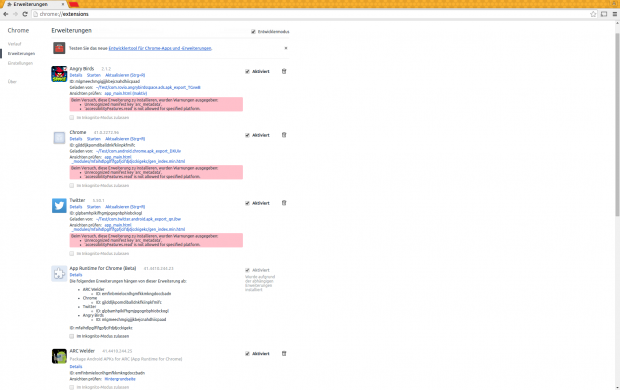Click the Angry Birds app icon
This screenshot has height=390, width=620.
(x=59, y=74)
